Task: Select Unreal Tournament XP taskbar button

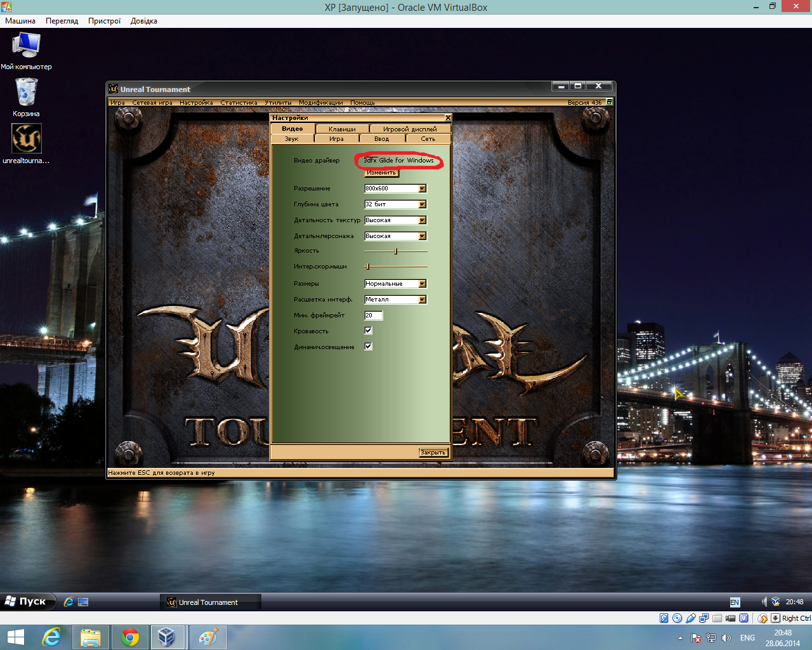Action: 210,602
